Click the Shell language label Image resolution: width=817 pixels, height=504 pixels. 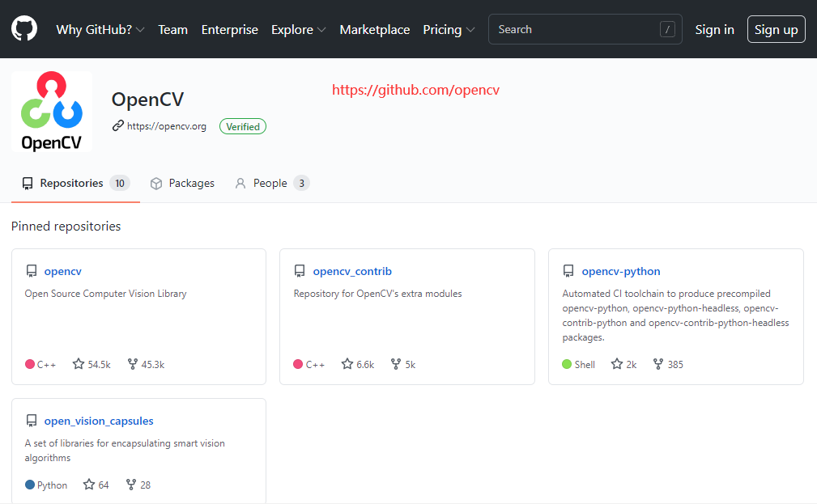click(x=585, y=365)
